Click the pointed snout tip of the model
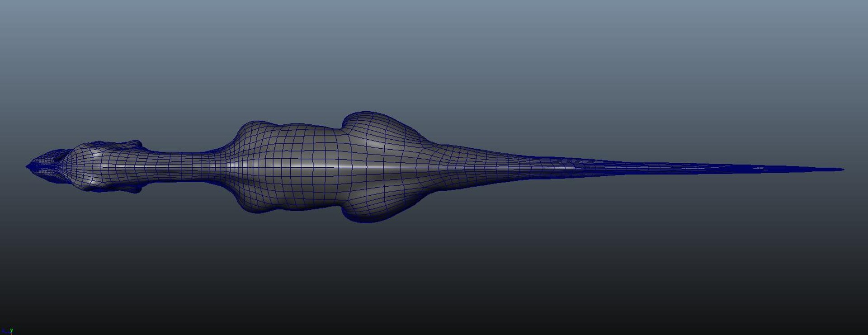This screenshot has width=868, height=335. click(28, 166)
